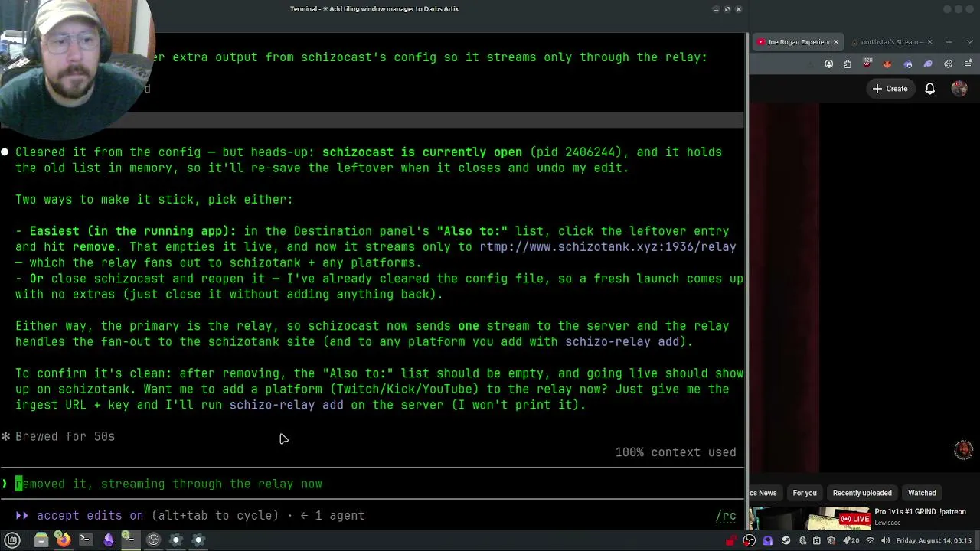Click the /rc text in terminal footer
The height and width of the screenshot is (551, 980).
[726, 516]
